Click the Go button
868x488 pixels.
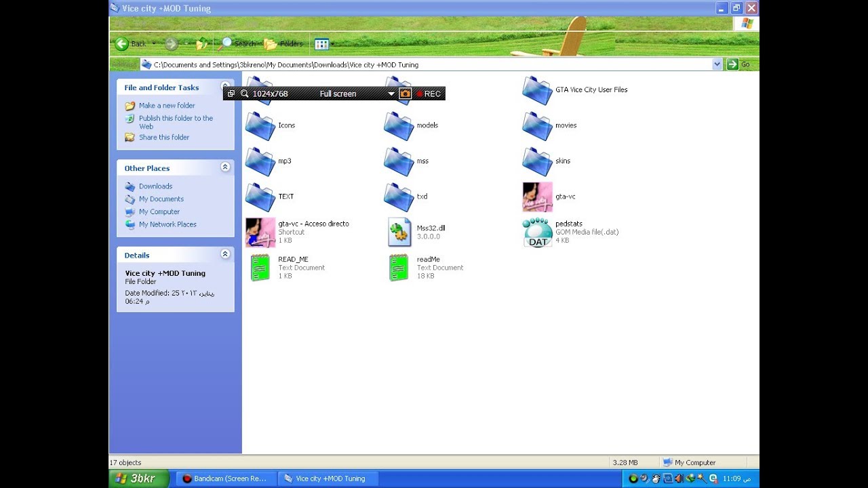(x=738, y=64)
